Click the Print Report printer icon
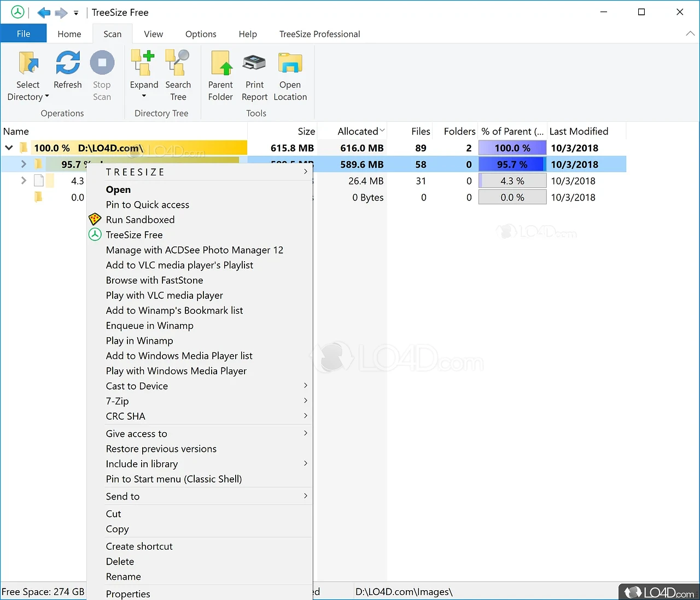Viewport: 700px width, 600px height. [254, 63]
